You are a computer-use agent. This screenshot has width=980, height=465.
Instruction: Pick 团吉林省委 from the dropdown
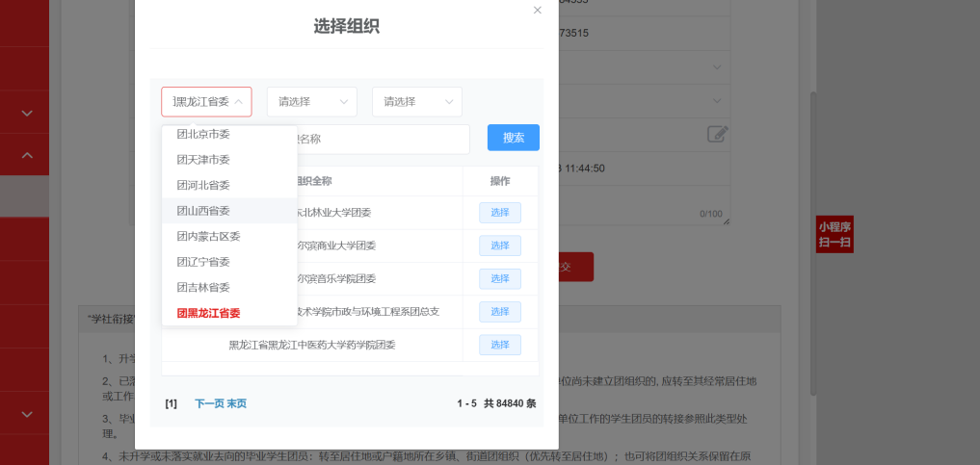tap(203, 287)
